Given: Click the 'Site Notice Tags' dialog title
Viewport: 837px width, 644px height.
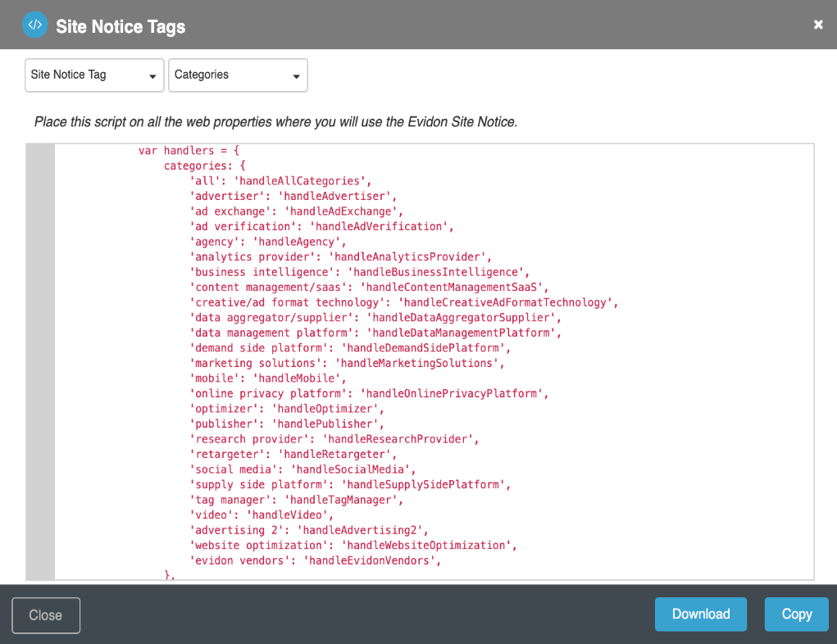Looking at the screenshot, I should 121,26.
